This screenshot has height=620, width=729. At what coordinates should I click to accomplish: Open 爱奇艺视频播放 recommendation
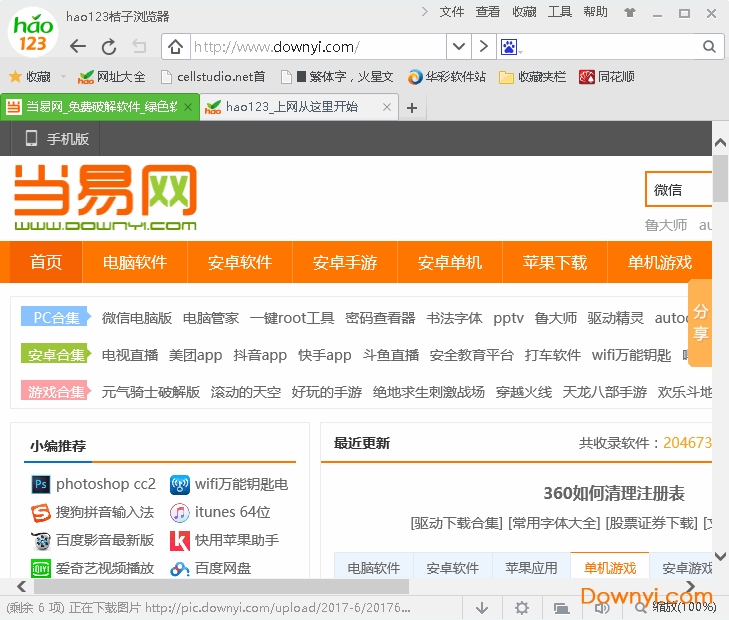point(92,568)
